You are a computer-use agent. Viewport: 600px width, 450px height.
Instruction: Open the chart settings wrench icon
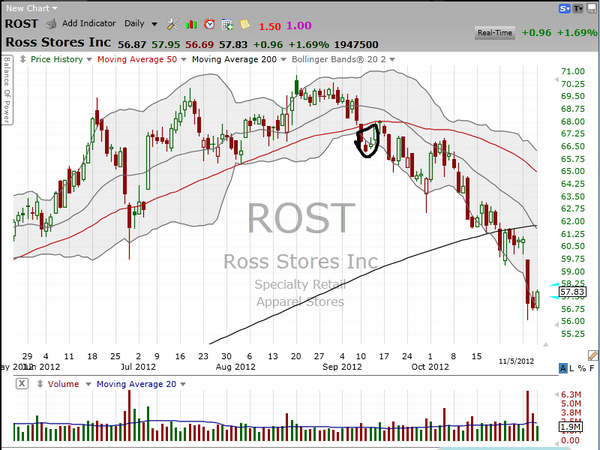pos(173,24)
